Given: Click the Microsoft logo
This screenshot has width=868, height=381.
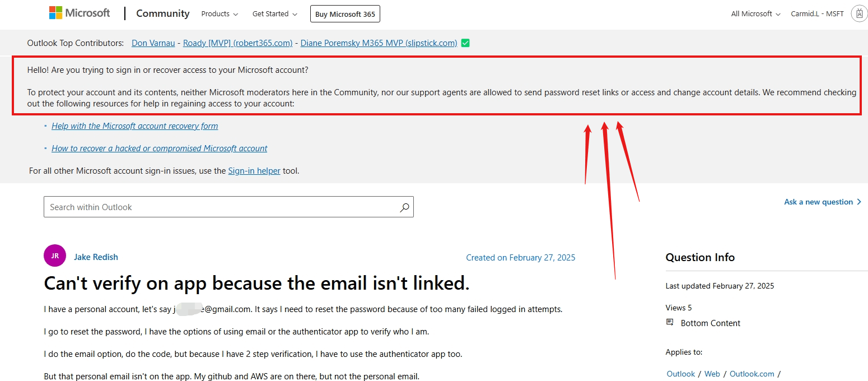Looking at the screenshot, I should [x=79, y=12].
